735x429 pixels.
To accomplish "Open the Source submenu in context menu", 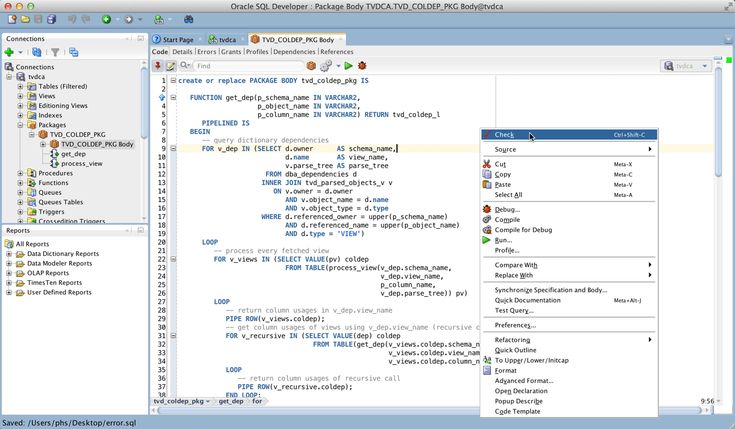I will pyautogui.click(x=569, y=149).
